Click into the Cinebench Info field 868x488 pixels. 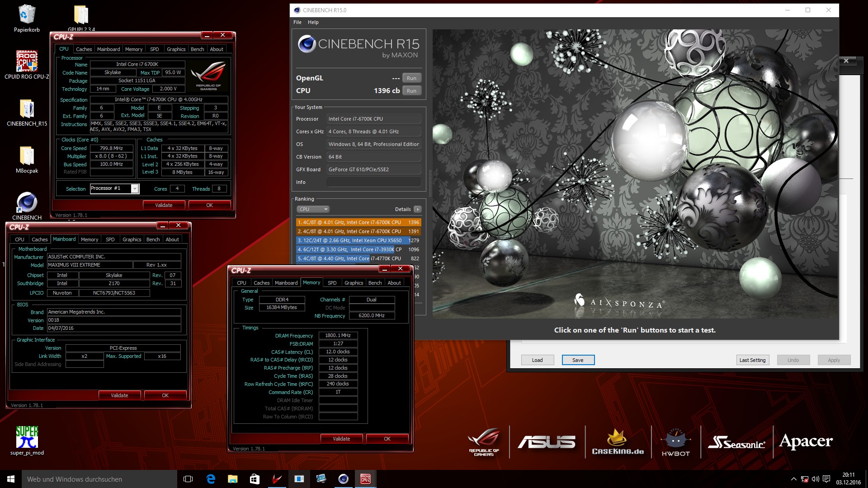[373, 182]
